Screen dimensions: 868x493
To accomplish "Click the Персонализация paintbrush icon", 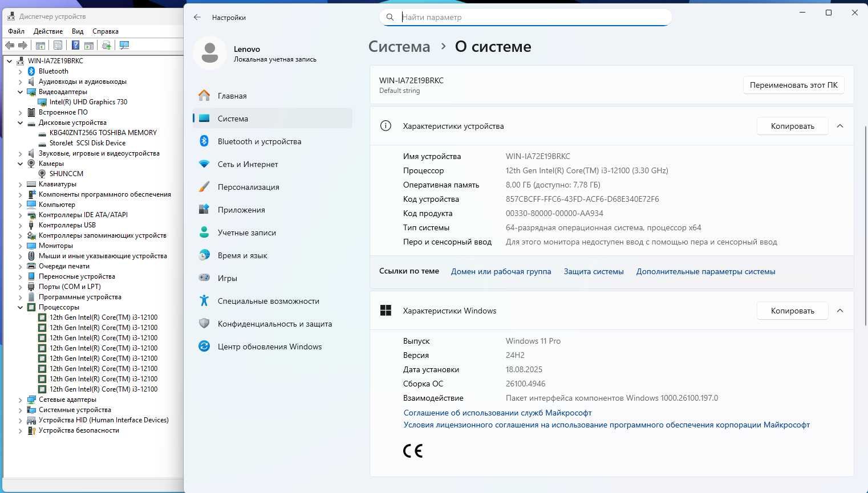I will tap(204, 187).
